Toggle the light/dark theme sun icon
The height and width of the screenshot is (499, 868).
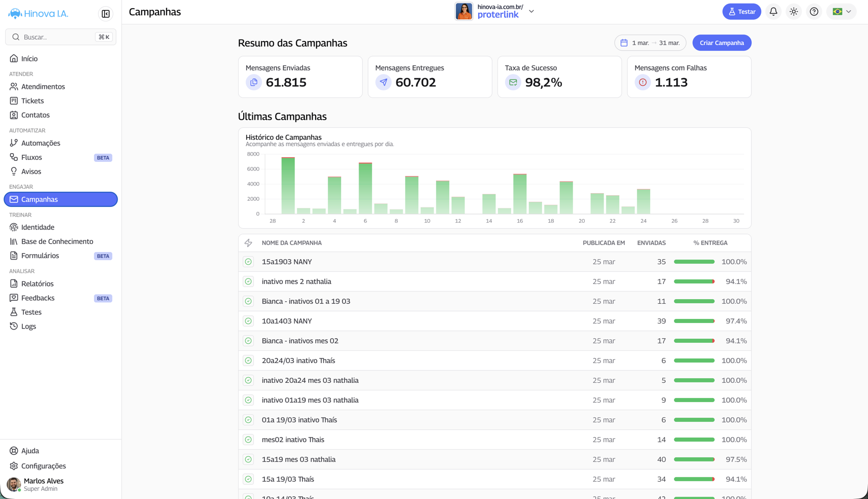click(x=793, y=12)
